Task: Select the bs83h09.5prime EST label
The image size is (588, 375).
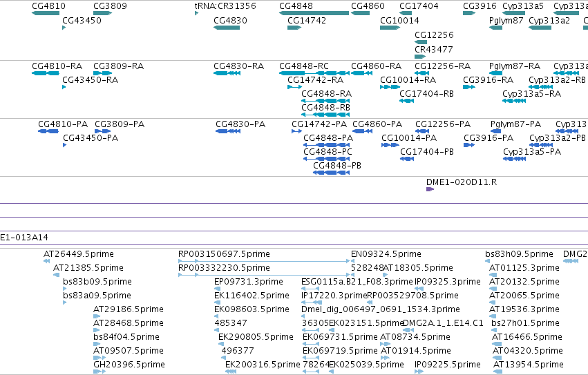Action: pos(519,254)
